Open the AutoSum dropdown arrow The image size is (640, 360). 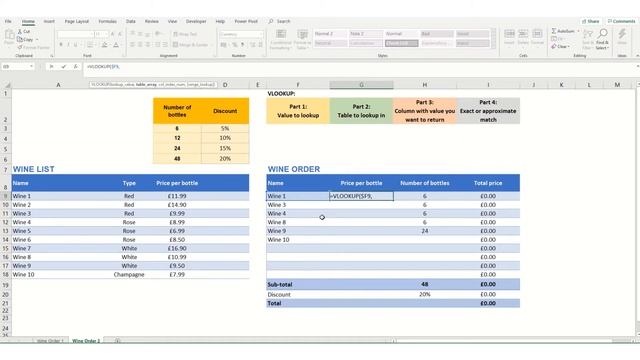(x=578, y=31)
